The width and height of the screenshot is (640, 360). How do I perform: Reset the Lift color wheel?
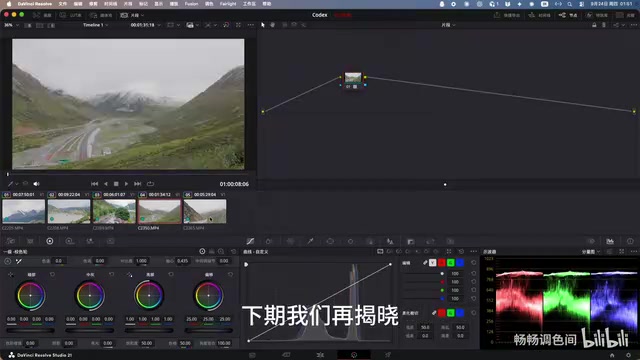(52, 274)
